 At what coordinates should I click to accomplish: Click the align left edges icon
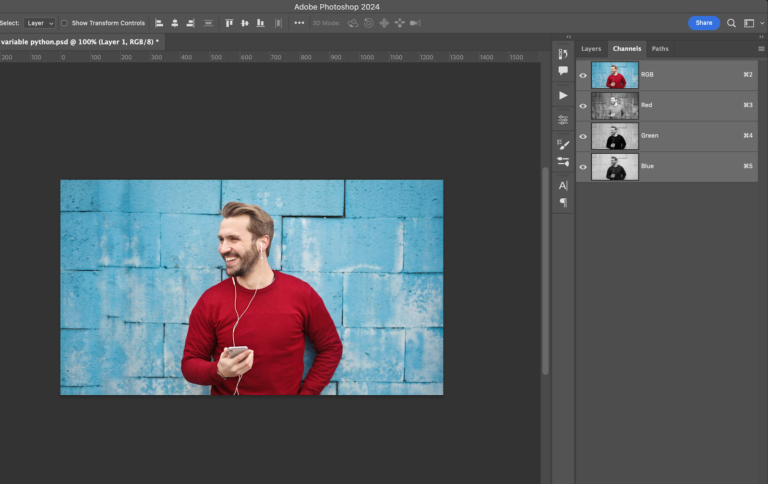tap(159, 23)
